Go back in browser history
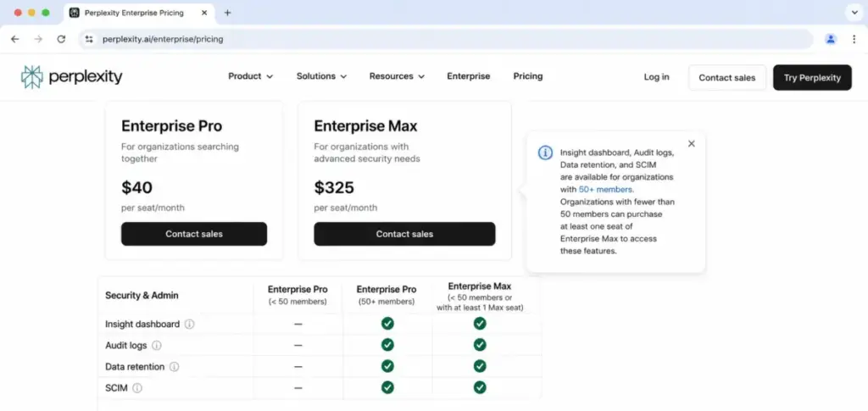Viewport: 868px width, 411px height. point(15,39)
